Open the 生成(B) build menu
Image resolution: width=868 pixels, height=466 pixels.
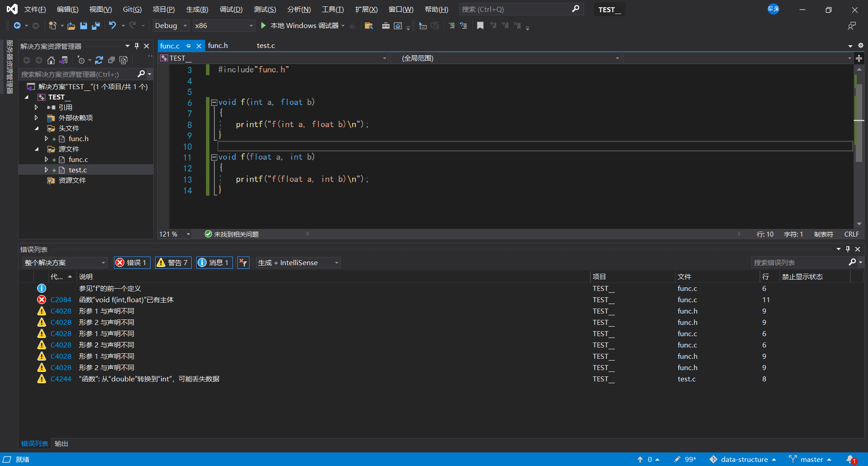coord(197,10)
